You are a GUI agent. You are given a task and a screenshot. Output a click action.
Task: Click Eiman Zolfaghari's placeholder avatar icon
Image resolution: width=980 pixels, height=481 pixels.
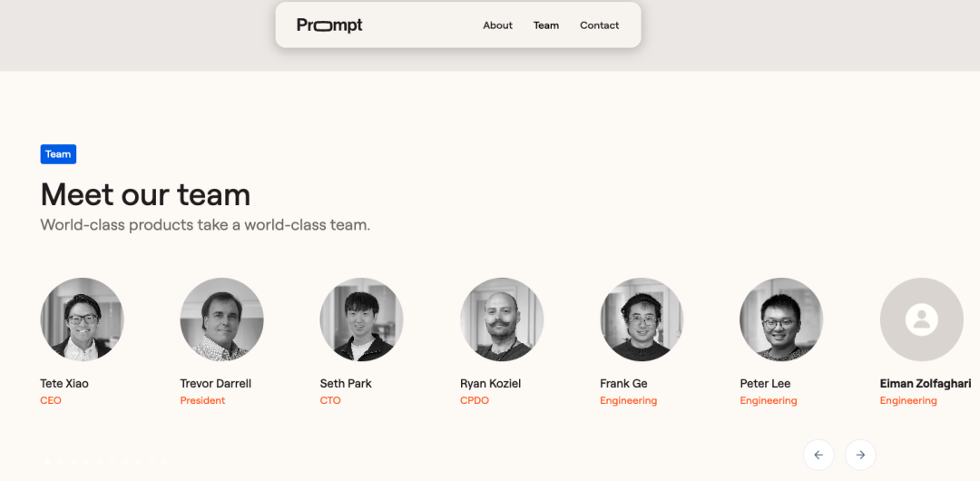[x=921, y=319]
